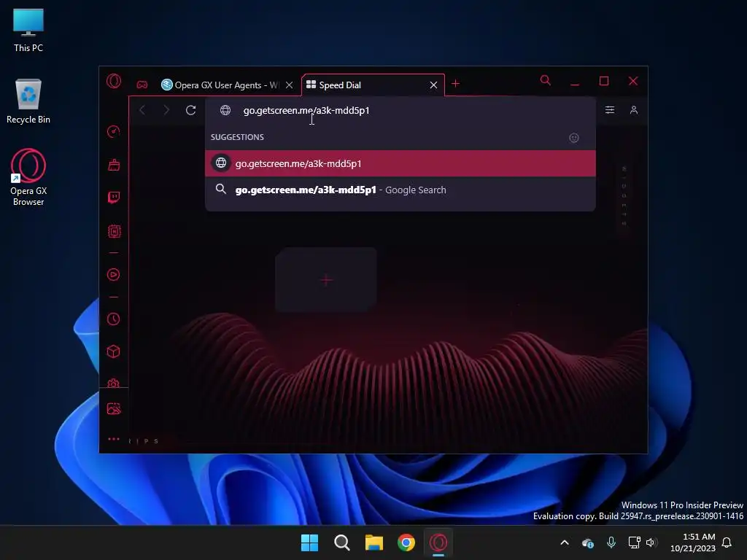Open This PC desktop icon
747x560 pixels.
pos(28,30)
